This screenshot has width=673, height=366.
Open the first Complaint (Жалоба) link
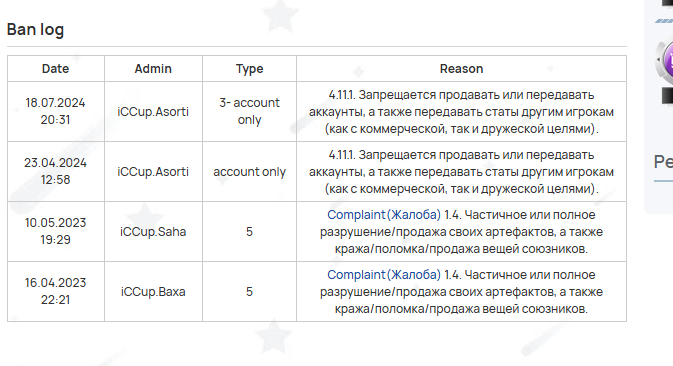[x=384, y=215]
